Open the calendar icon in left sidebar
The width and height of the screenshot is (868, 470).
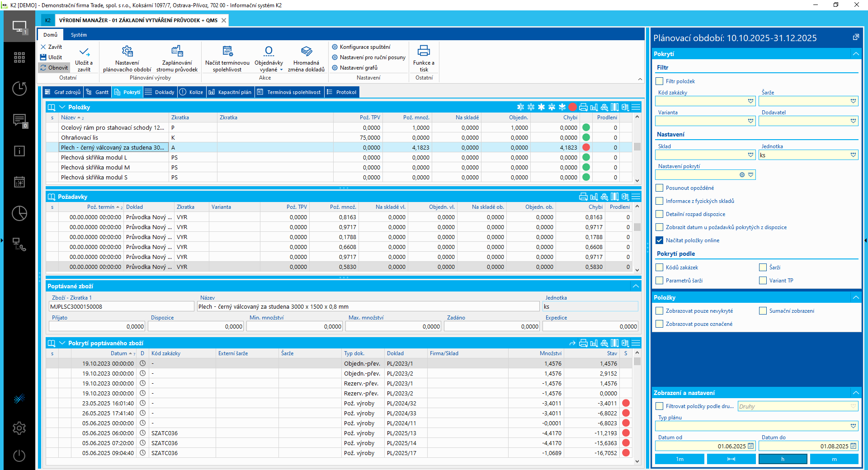(x=19, y=182)
